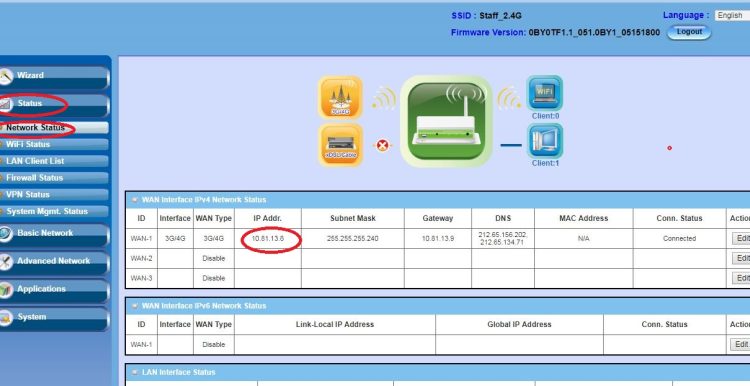Click the Client:0 WiFi label
750x386 pixels.
tap(545, 116)
